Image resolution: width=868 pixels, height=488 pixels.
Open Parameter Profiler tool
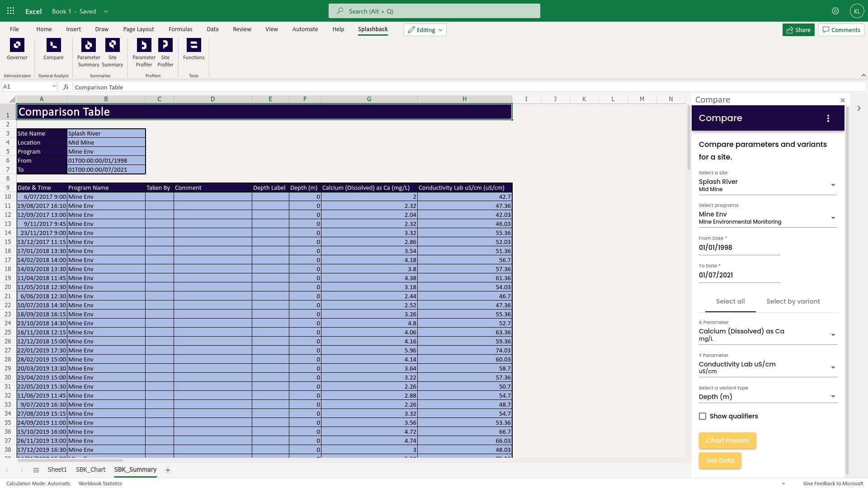pos(144,53)
